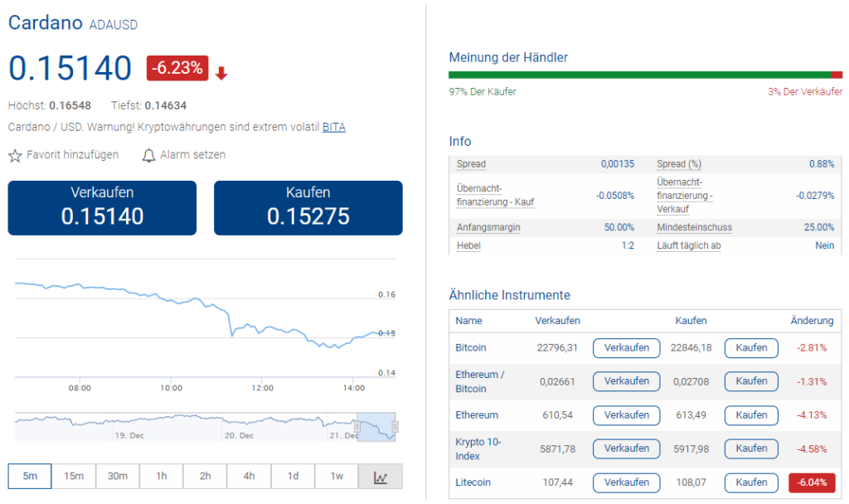Click the Krypto 10-Index change -4.58%
This screenshot has height=504, width=849.
(812, 448)
